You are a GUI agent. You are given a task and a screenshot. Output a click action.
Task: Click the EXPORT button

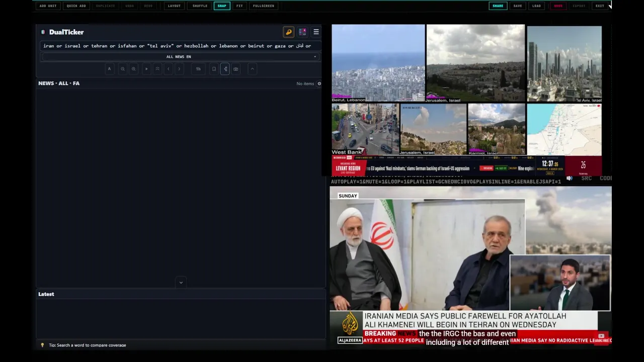tap(579, 6)
